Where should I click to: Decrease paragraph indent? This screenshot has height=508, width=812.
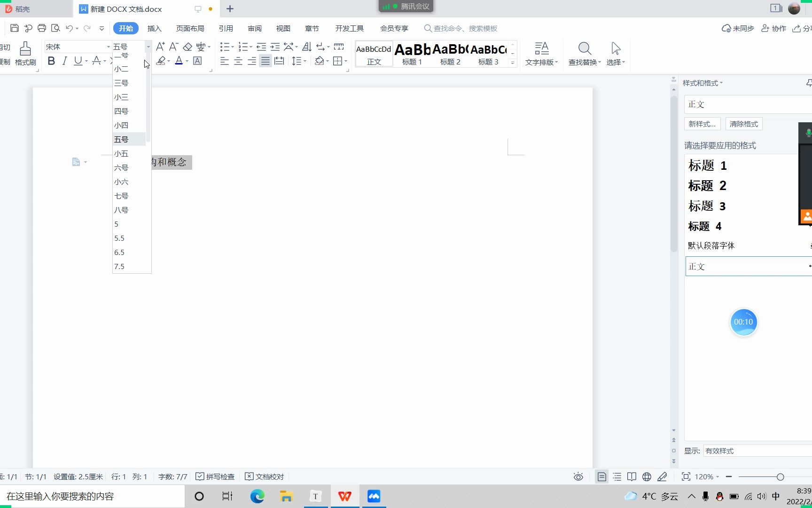click(x=261, y=47)
